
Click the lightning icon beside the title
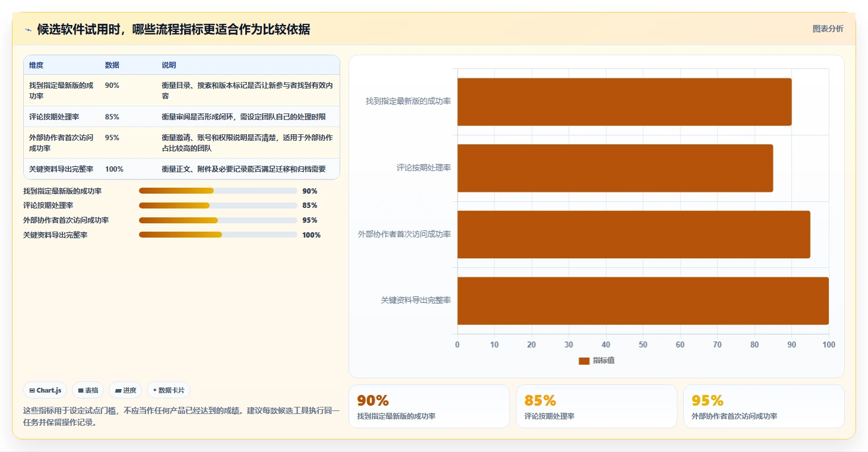click(28, 30)
